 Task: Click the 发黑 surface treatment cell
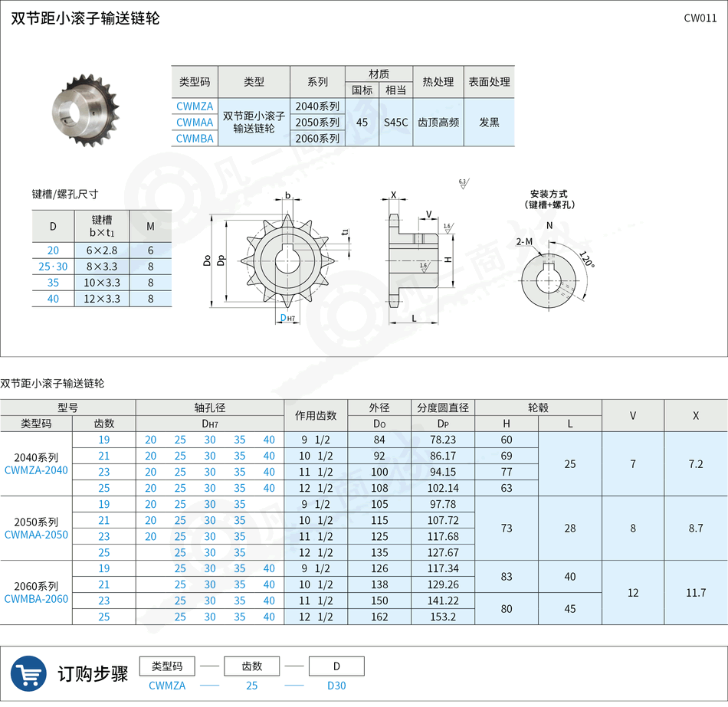click(x=490, y=123)
